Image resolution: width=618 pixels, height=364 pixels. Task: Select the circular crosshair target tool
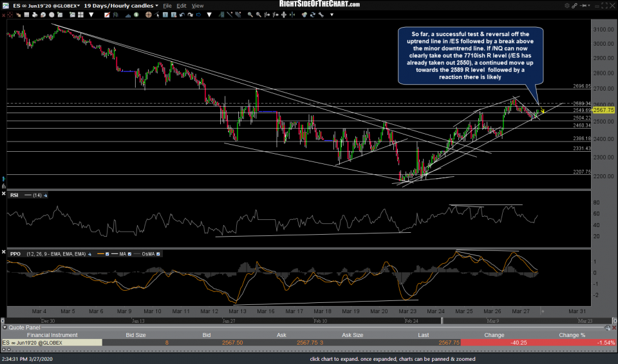click(x=148, y=15)
